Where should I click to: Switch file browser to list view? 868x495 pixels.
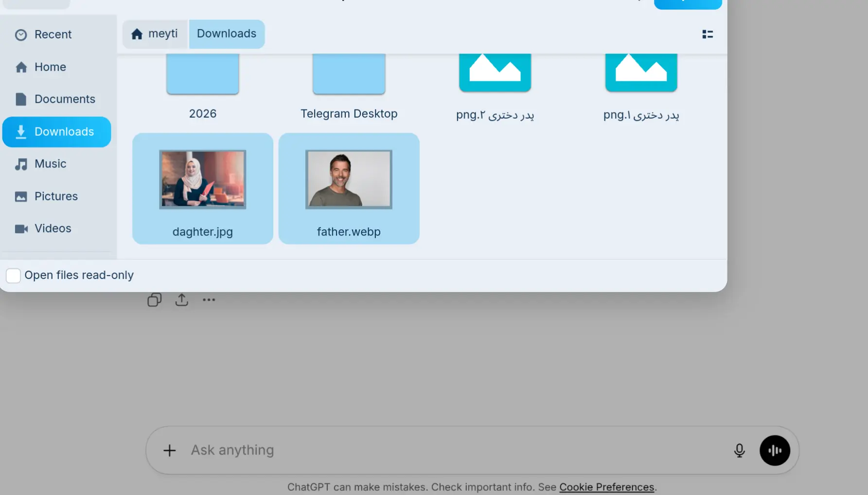tap(708, 34)
